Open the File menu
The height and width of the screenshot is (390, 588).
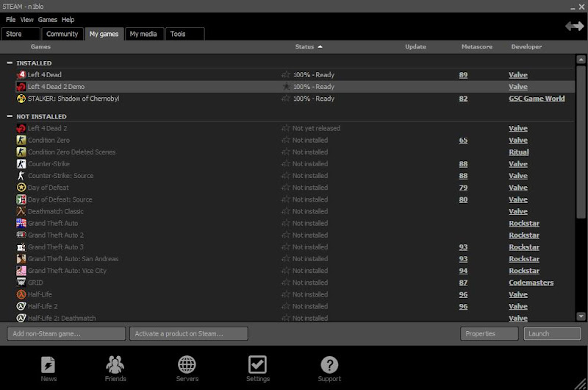[x=10, y=20]
